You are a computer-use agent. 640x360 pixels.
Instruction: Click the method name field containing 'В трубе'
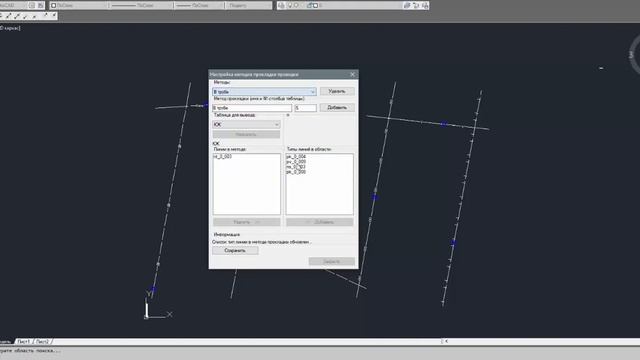click(252, 108)
